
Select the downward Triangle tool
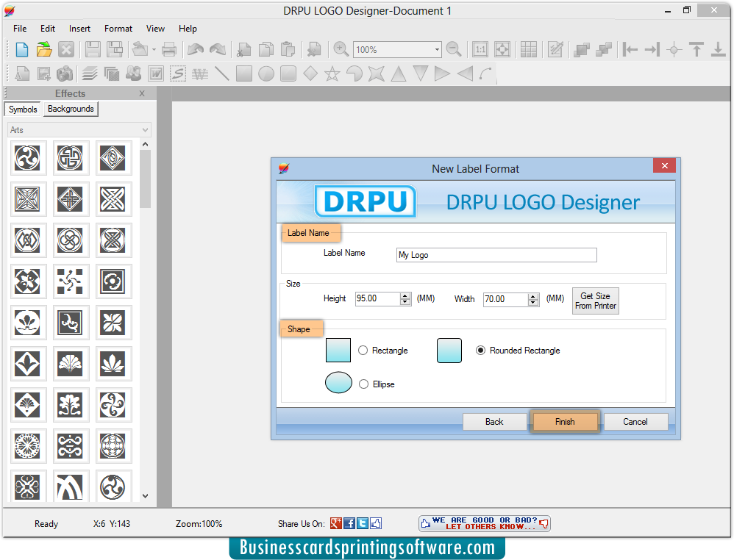coord(421,73)
